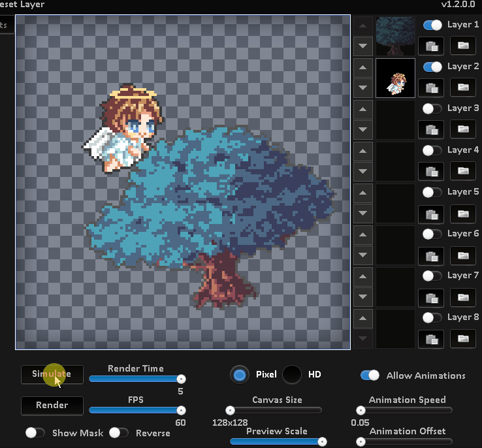Viewport: 482px width, 448px height.
Task: Paste image into Layer 5
Action: pyautogui.click(x=431, y=214)
